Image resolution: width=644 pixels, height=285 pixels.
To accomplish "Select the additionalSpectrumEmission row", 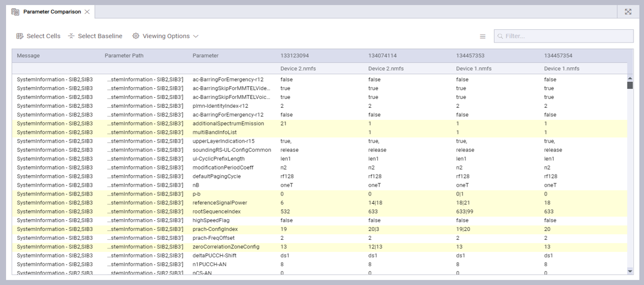I will coord(228,124).
